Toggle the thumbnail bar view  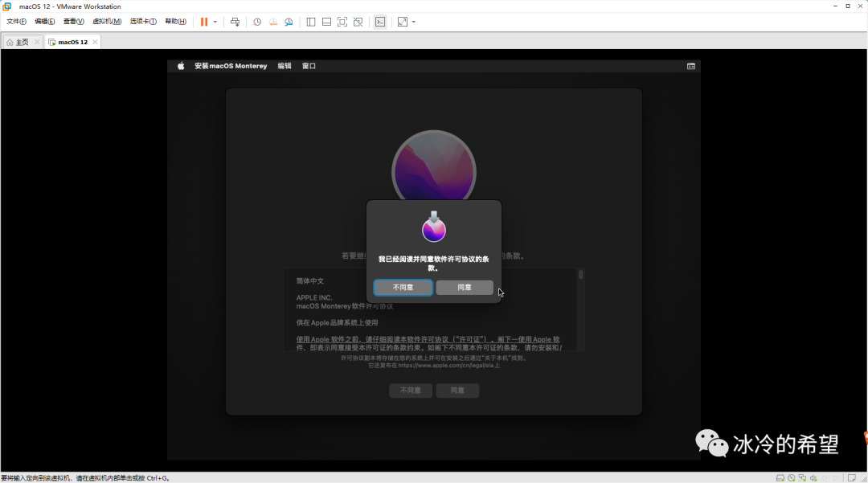tap(326, 22)
